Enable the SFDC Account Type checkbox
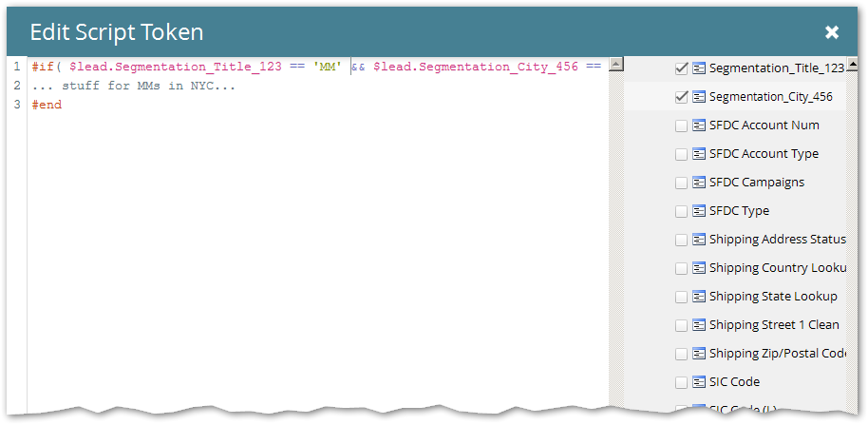 click(x=681, y=154)
